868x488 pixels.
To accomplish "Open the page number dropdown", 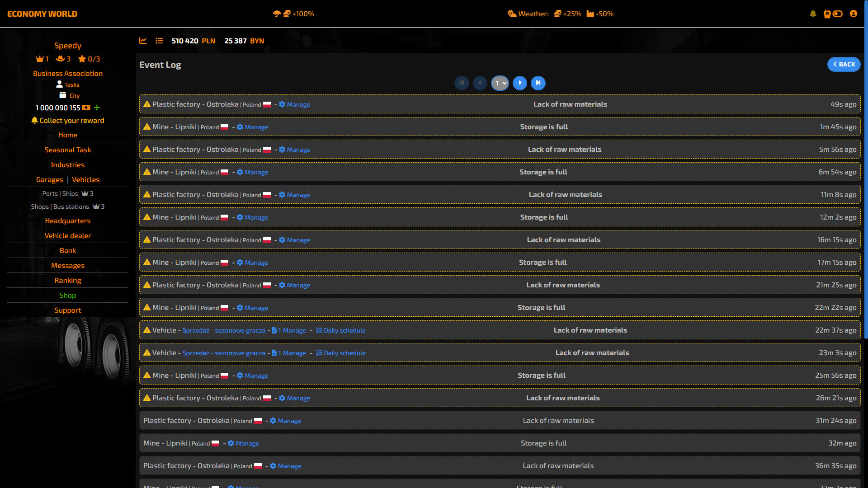I will coord(500,83).
